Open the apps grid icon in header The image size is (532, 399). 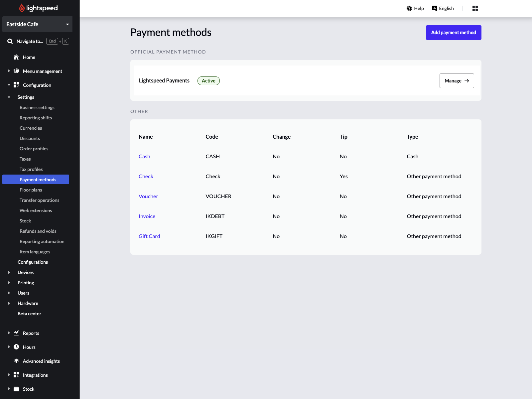475,8
